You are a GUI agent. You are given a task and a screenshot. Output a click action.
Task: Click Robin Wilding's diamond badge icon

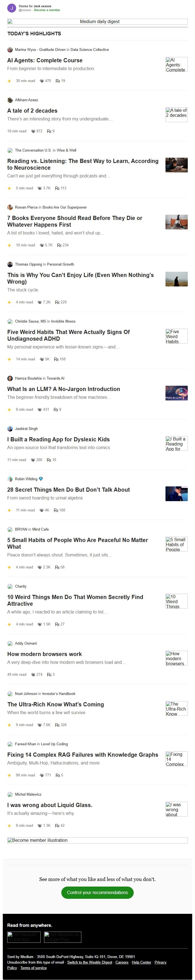click(x=41, y=479)
